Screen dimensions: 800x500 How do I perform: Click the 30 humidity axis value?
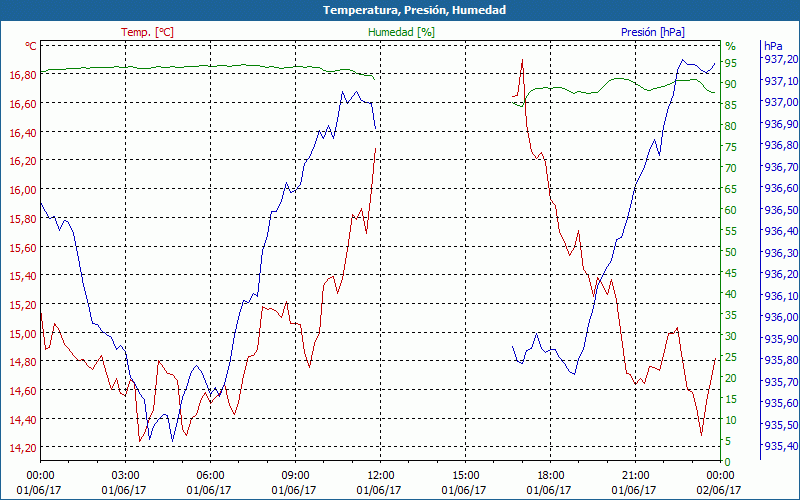(731, 336)
